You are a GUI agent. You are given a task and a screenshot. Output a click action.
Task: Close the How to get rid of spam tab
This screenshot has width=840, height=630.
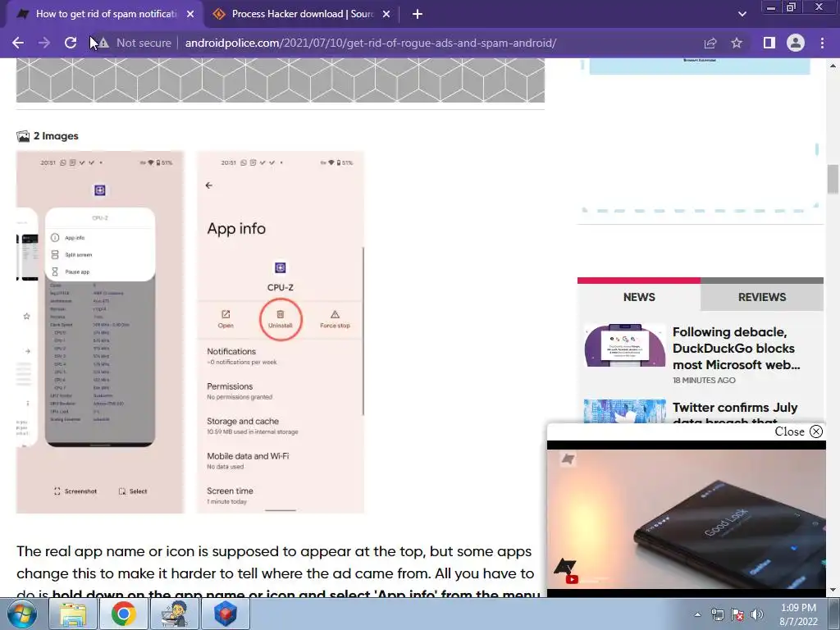[x=190, y=15]
